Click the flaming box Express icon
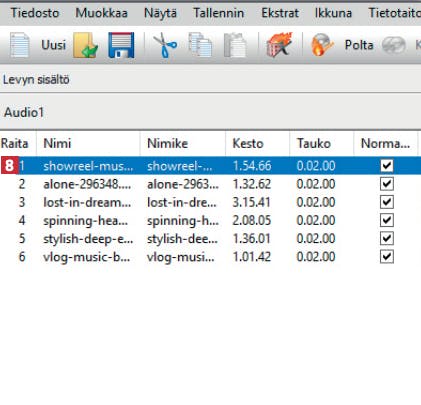This screenshot has width=421, height=405. click(x=279, y=44)
